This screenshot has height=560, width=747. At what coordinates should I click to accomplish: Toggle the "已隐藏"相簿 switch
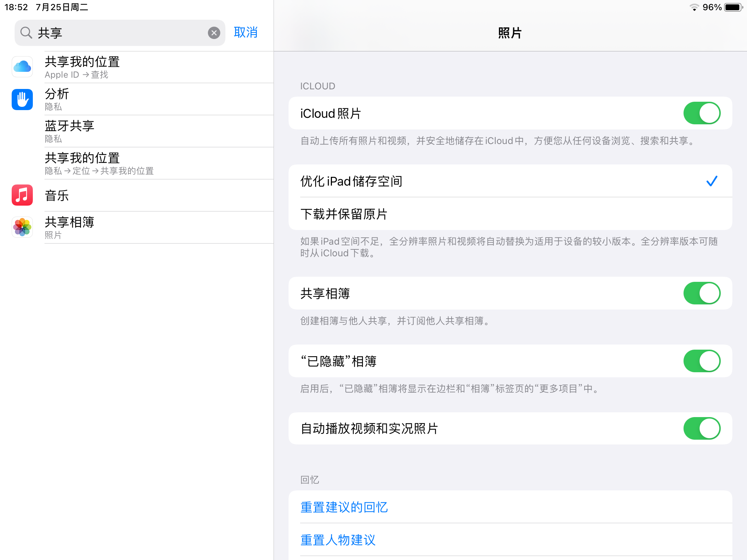click(702, 361)
